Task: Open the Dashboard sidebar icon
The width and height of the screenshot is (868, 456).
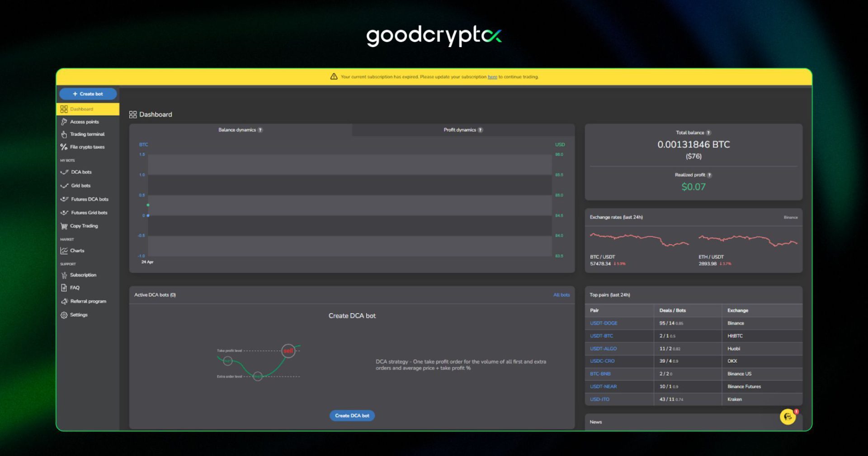Action: point(64,109)
